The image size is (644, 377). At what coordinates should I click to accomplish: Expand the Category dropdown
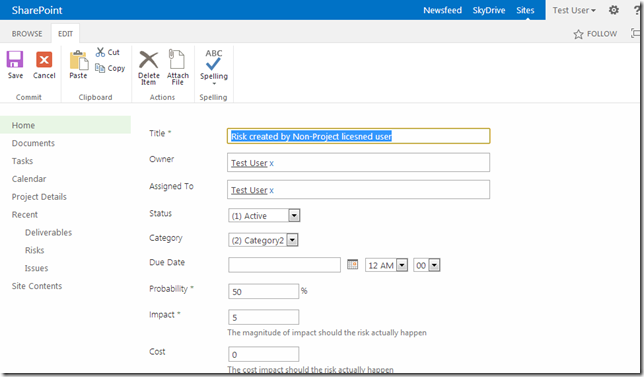click(292, 240)
